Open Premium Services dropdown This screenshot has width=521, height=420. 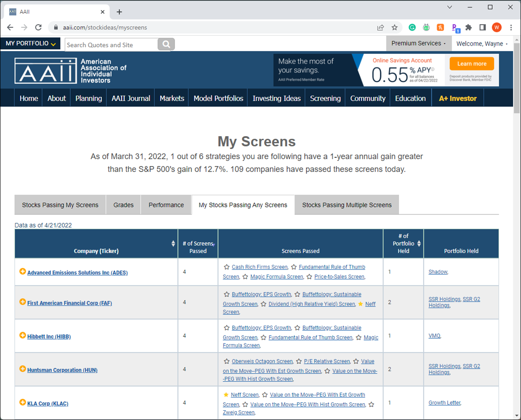pyautogui.click(x=418, y=43)
